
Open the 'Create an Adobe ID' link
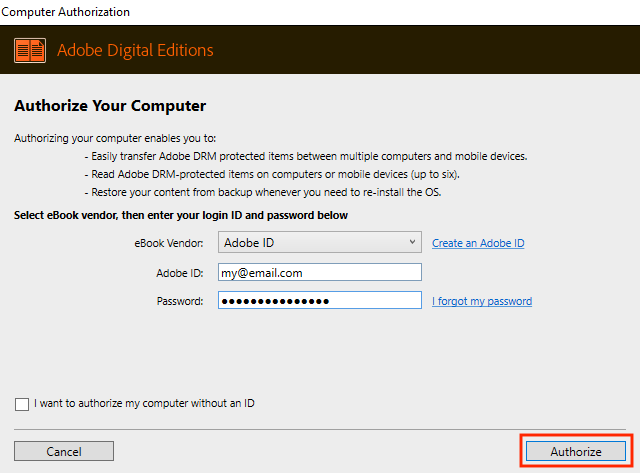click(x=478, y=243)
